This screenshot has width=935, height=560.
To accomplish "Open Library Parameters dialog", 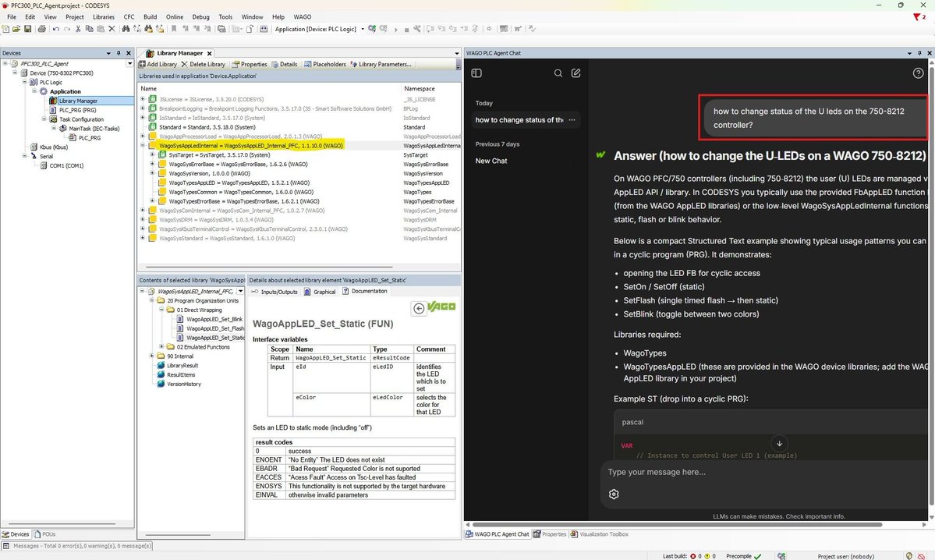I will [x=381, y=65].
